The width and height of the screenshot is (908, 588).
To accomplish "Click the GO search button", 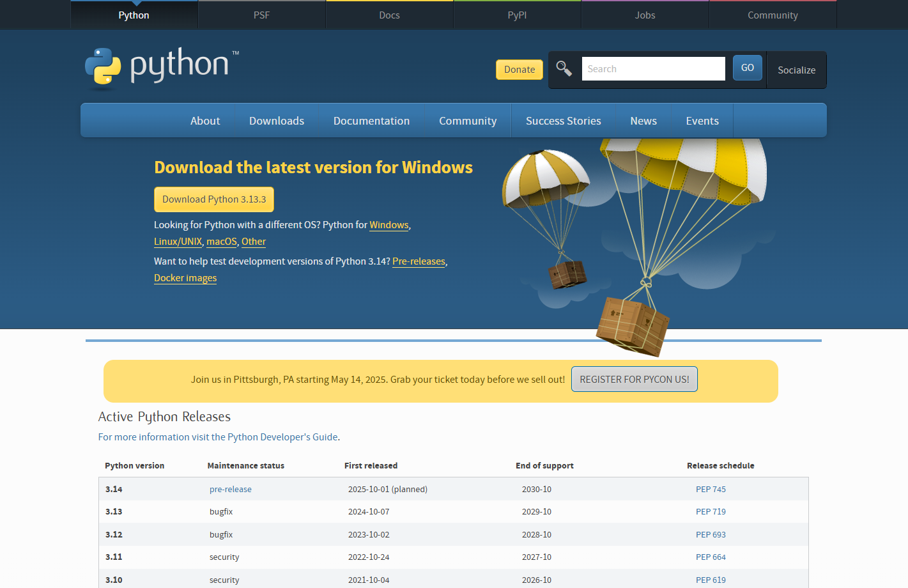I will point(748,68).
